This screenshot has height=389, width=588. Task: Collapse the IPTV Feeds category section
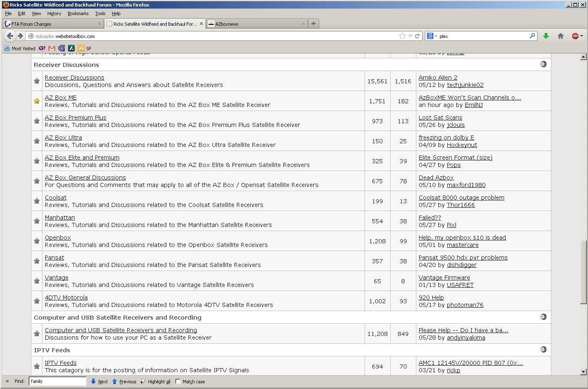pyautogui.click(x=543, y=349)
